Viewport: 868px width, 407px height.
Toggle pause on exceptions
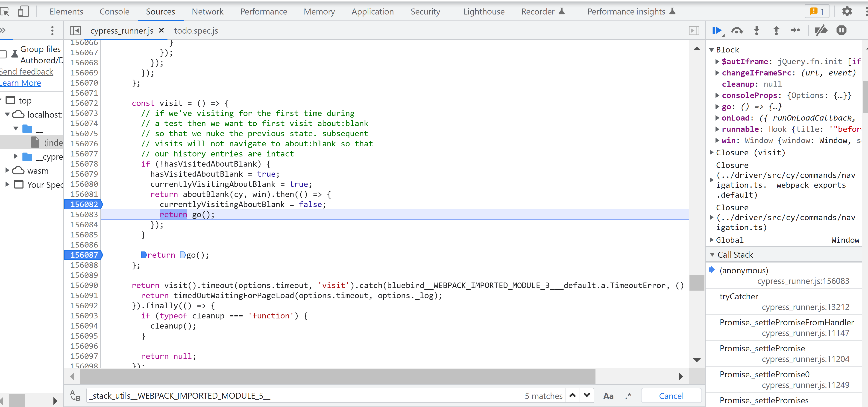[841, 31]
